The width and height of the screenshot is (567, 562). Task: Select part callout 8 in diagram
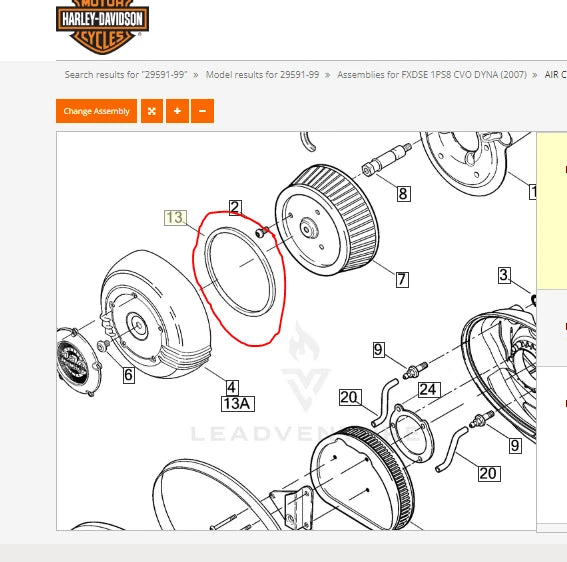click(404, 193)
